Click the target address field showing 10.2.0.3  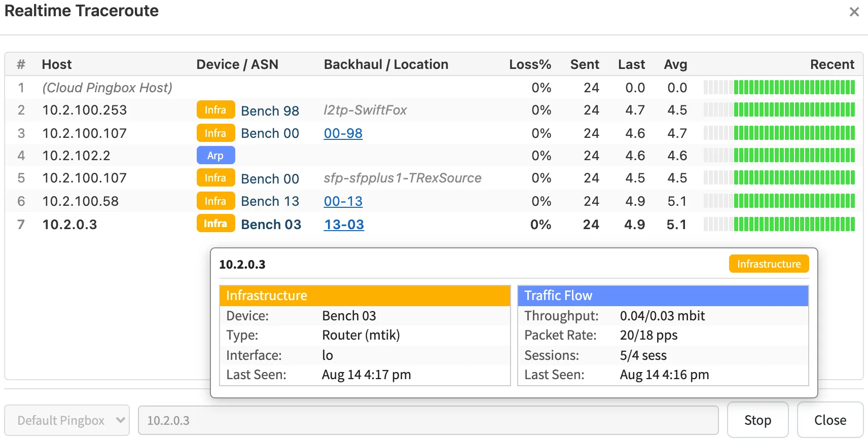coord(428,420)
